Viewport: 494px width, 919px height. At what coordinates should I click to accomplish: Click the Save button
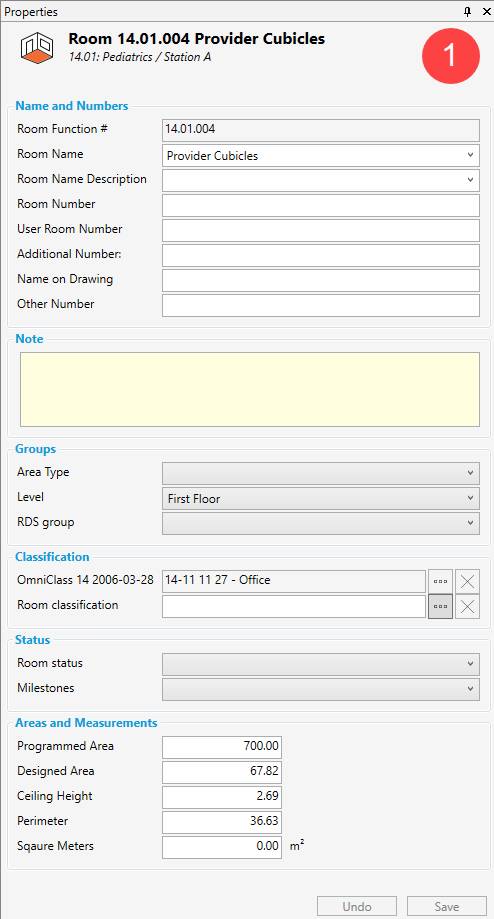coord(447,907)
